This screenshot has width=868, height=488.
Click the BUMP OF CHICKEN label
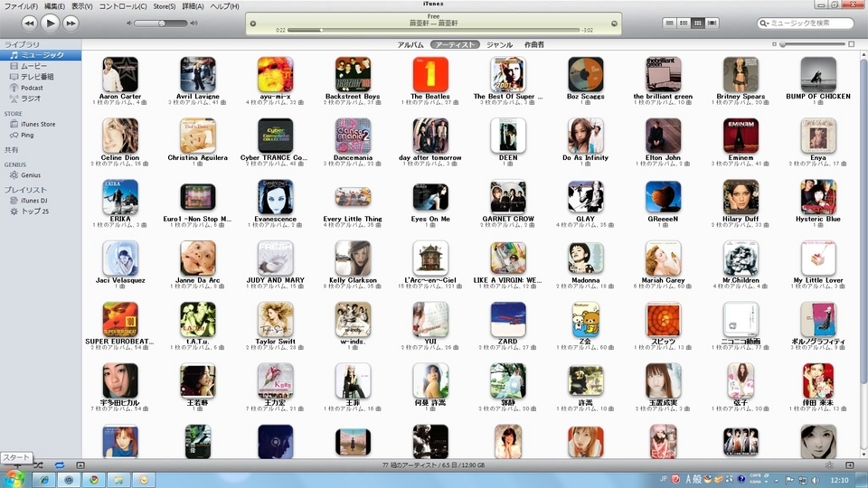(x=818, y=97)
